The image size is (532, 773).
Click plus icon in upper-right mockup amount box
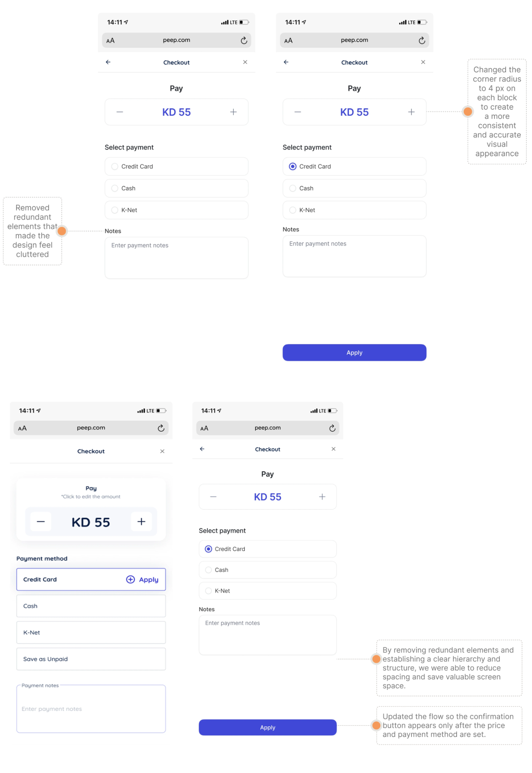(411, 112)
